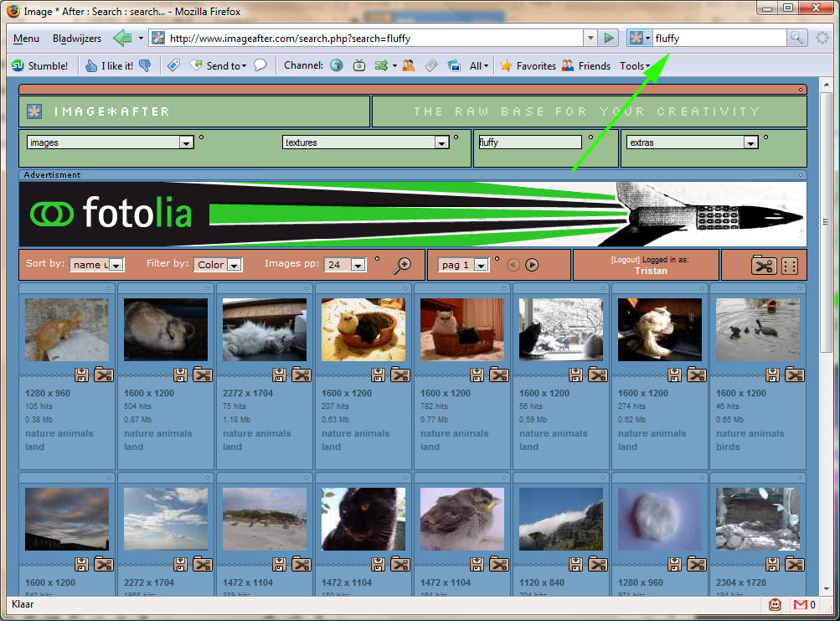
Task: Click the scissors clip icon under orange cat image
Action: (103, 375)
